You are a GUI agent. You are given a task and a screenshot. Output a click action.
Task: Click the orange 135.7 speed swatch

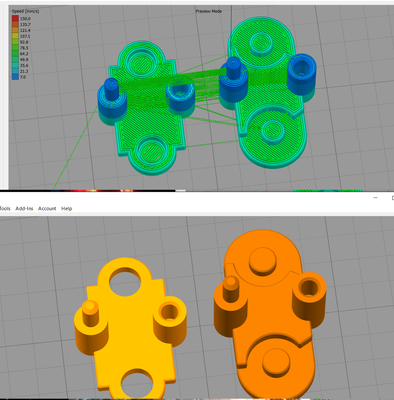[x=15, y=25]
